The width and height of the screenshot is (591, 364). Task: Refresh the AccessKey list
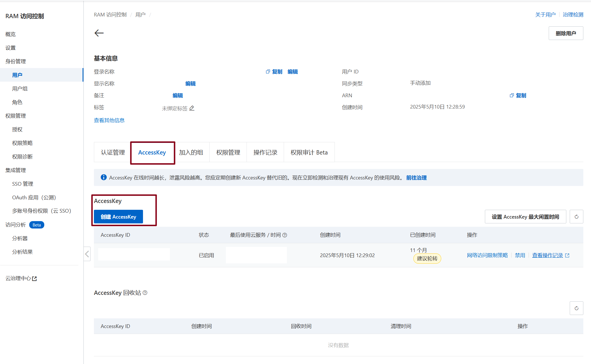576,217
